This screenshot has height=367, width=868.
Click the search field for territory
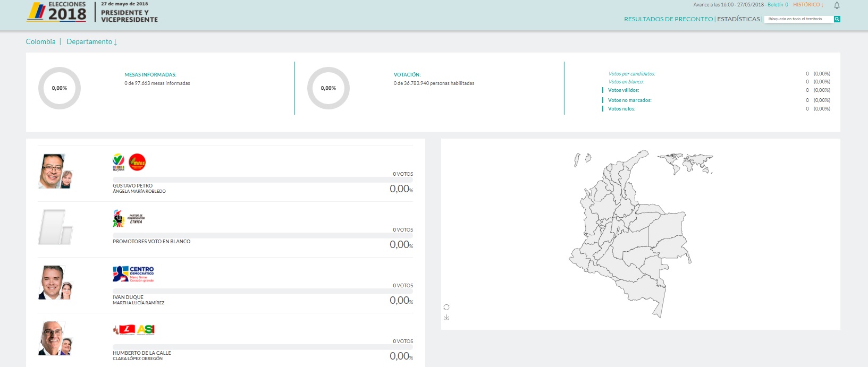pos(798,19)
